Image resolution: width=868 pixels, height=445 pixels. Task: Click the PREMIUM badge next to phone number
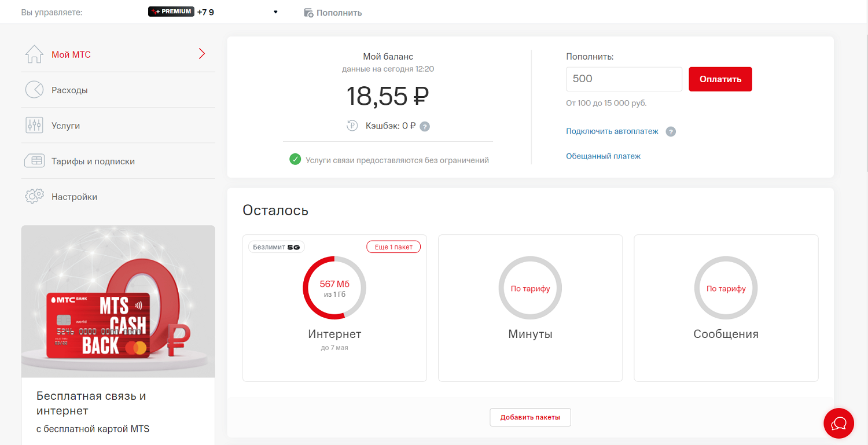[x=171, y=12]
